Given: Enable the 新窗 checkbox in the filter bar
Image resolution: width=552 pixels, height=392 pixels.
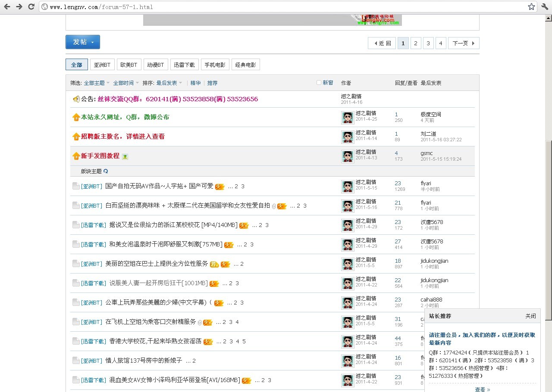Looking at the screenshot, I should [319, 82].
